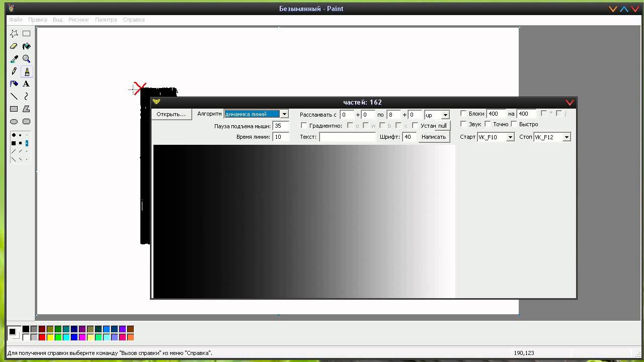Choose the Text tool

(x=27, y=84)
